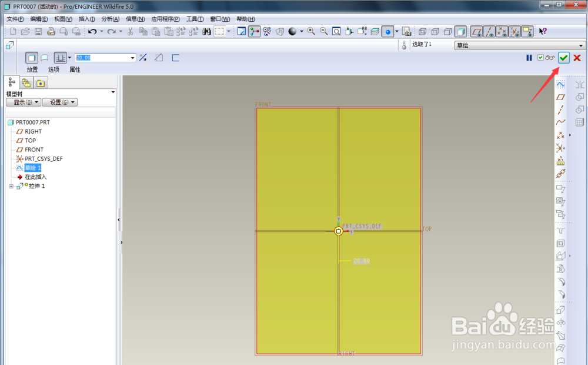Open the layers stack icon

coord(375,32)
